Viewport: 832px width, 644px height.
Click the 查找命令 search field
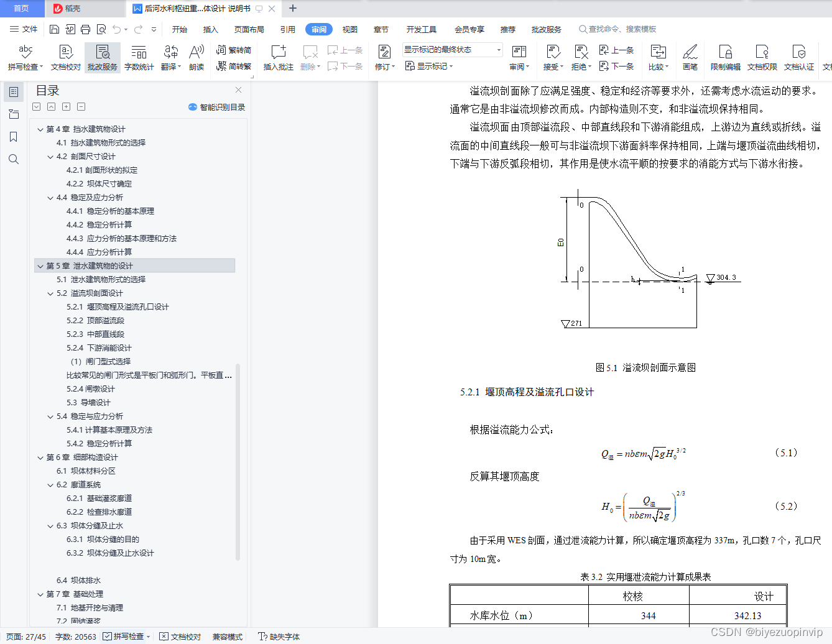617,29
